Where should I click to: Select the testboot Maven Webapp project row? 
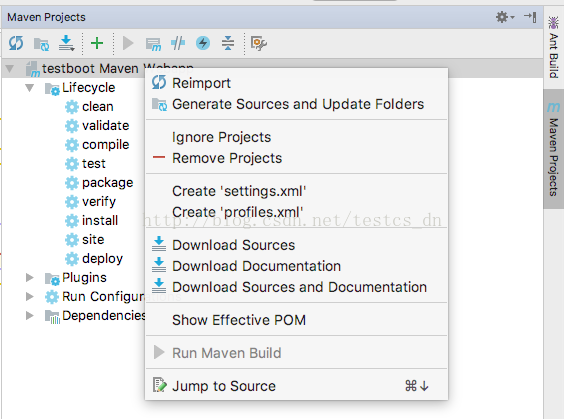(x=272, y=68)
